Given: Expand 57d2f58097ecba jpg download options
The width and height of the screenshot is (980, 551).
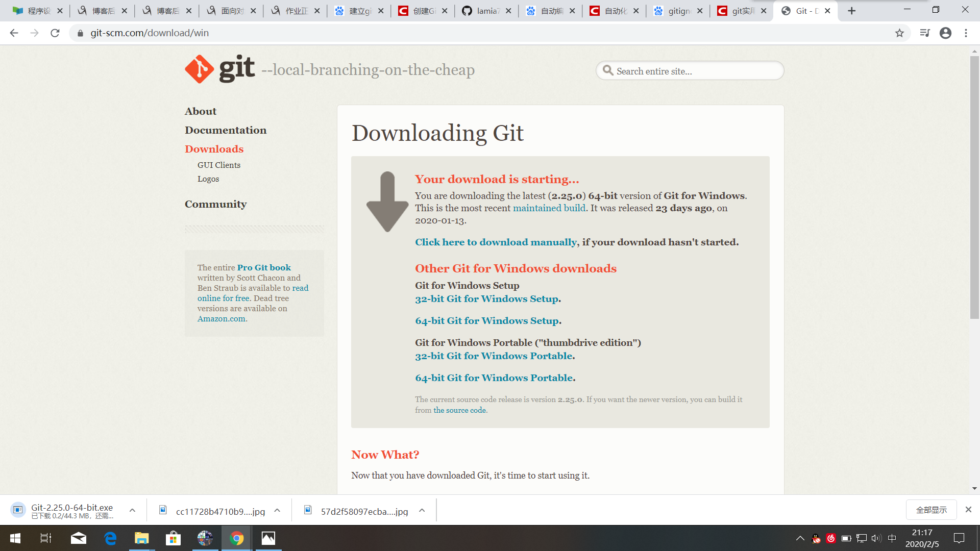Looking at the screenshot, I should pyautogui.click(x=422, y=510).
